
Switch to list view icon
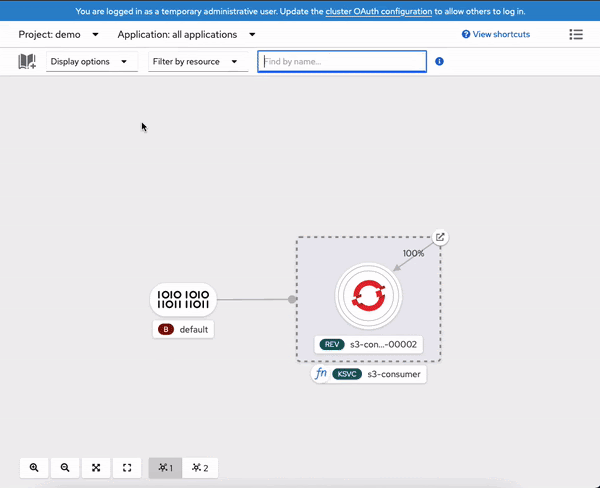[x=576, y=34]
